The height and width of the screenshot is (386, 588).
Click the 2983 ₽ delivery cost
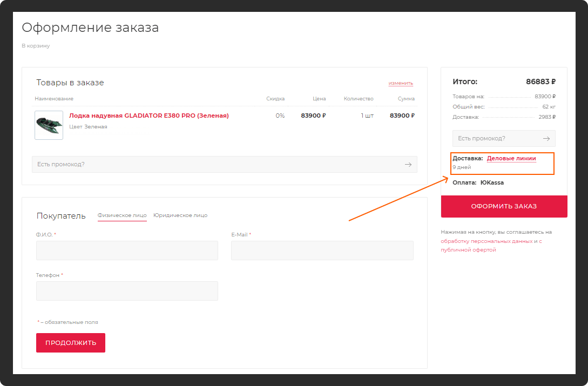[547, 117]
